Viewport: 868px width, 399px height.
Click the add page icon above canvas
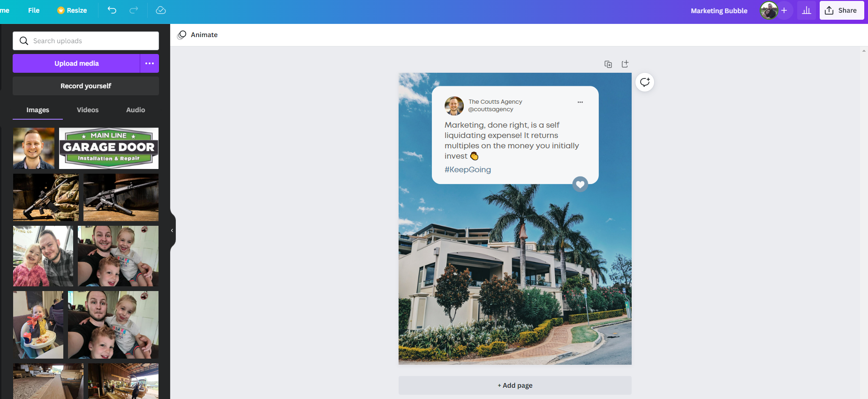pyautogui.click(x=625, y=64)
